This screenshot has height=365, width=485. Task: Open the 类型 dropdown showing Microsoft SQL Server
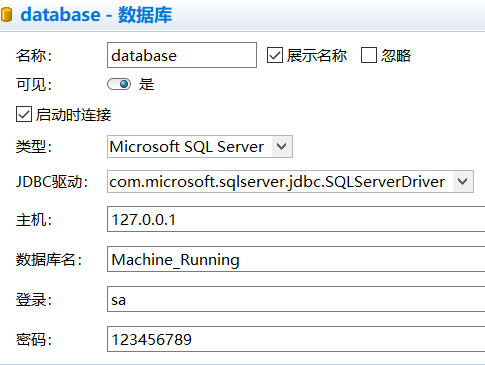point(200,146)
